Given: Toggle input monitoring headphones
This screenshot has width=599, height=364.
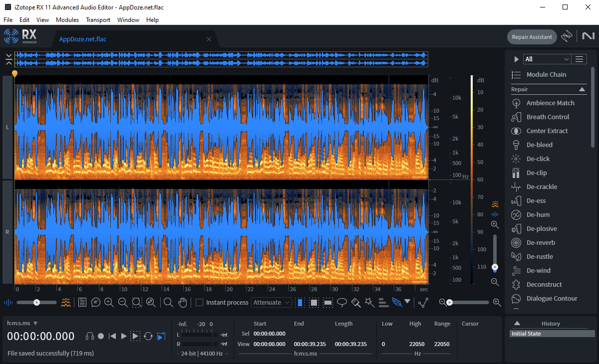Looking at the screenshot, I should [x=90, y=336].
